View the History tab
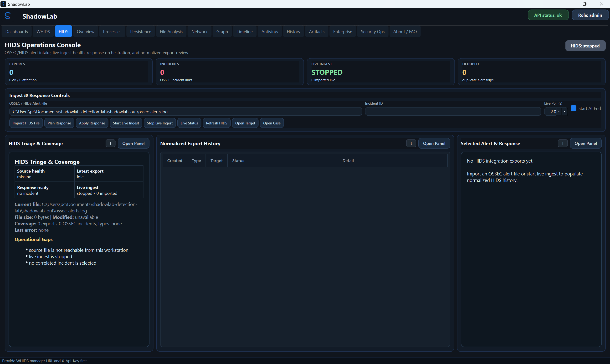Viewport: 610px width, 364px height. coord(293,31)
